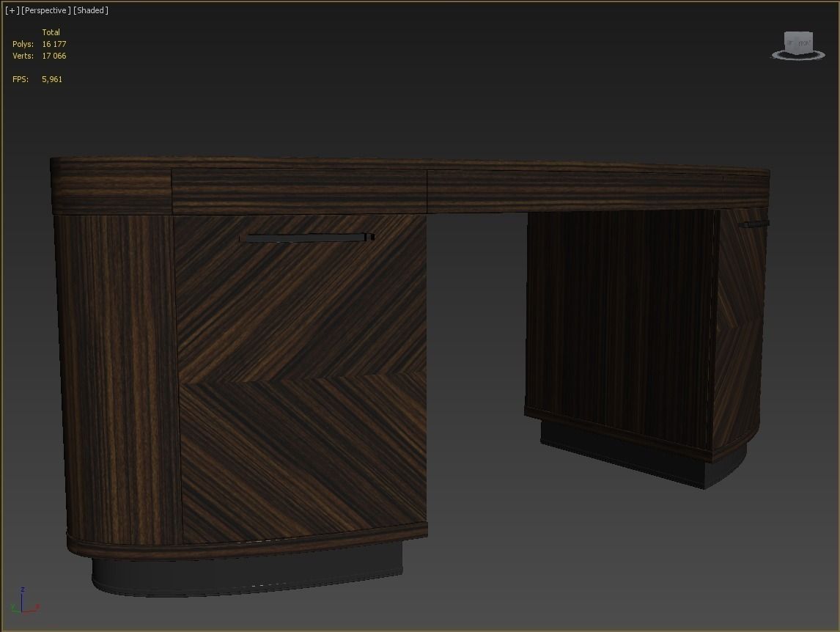Click the FPS value readout
Image resolution: width=840 pixels, height=632 pixels.
52,79
